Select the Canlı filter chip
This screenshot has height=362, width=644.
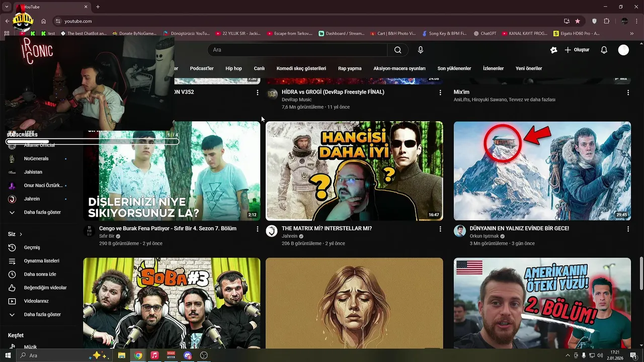point(259,68)
